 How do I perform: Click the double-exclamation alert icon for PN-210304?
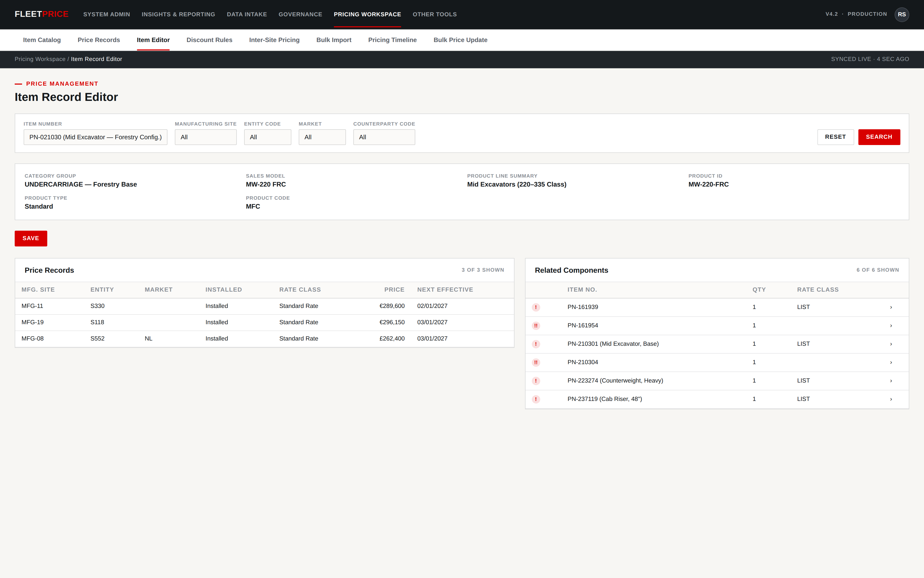coord(536,362)
